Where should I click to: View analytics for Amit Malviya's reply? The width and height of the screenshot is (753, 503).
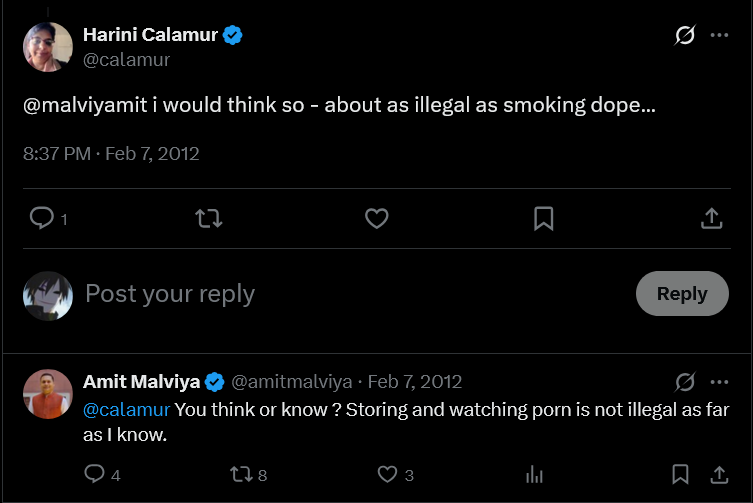tap(534, 475)
